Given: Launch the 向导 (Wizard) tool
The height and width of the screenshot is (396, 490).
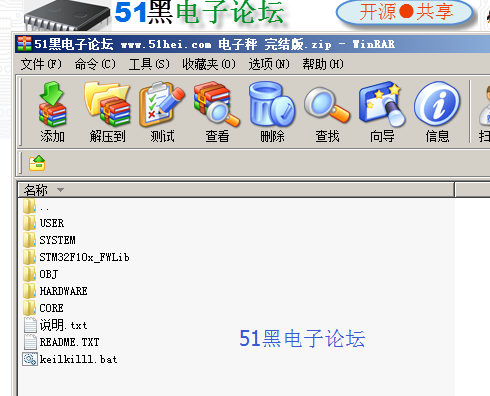Looking at the screenshot, I should click(382, 104).
